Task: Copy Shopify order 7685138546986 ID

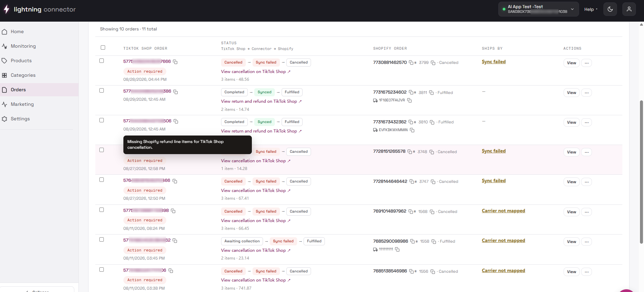Action: coord(411,271)
